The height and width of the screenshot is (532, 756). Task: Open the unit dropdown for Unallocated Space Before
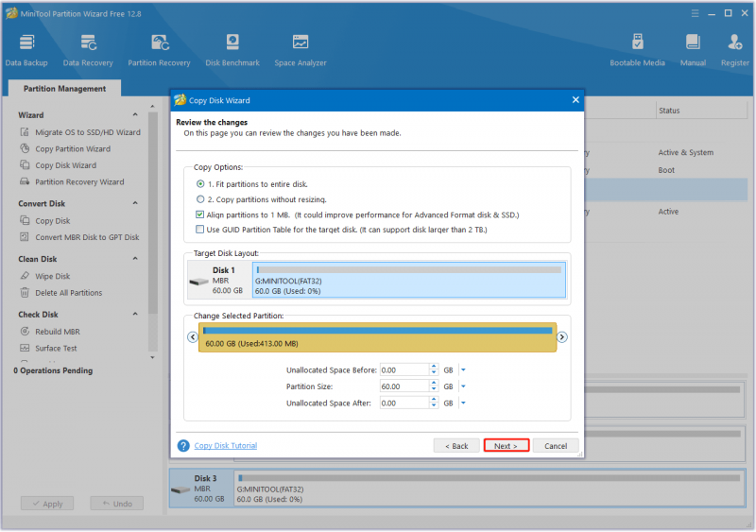(463, 369)
